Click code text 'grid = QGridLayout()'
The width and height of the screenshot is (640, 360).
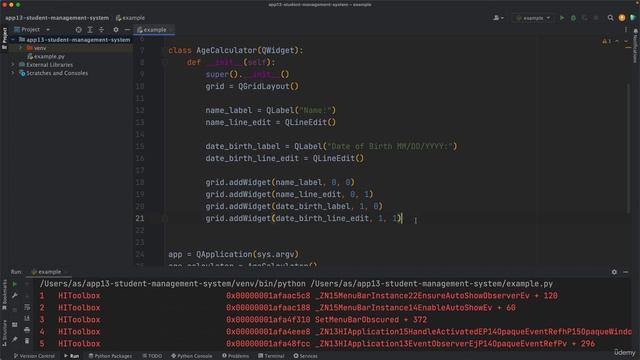252,87
